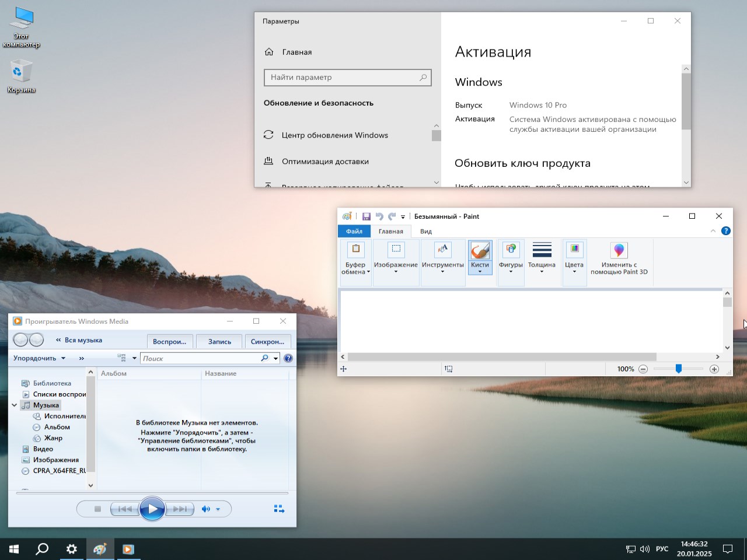Switch to Now Playing mode icon
747x560 pixels.
click(279, 509)
